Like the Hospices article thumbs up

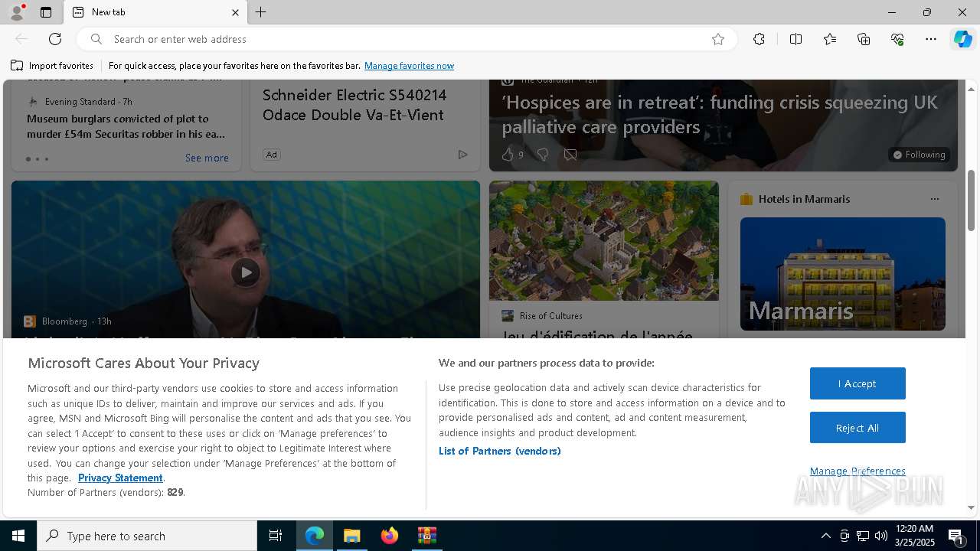click(x=508, y=155)
